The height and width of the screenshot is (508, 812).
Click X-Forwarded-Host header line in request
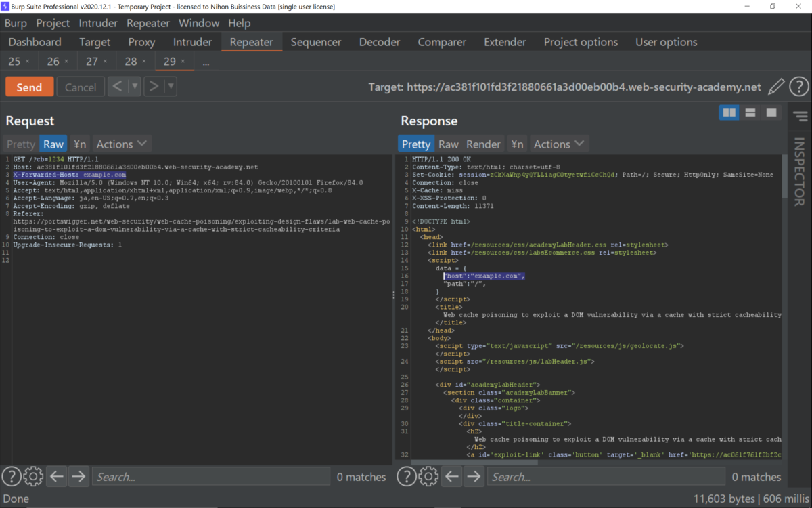tap(69, 175)
